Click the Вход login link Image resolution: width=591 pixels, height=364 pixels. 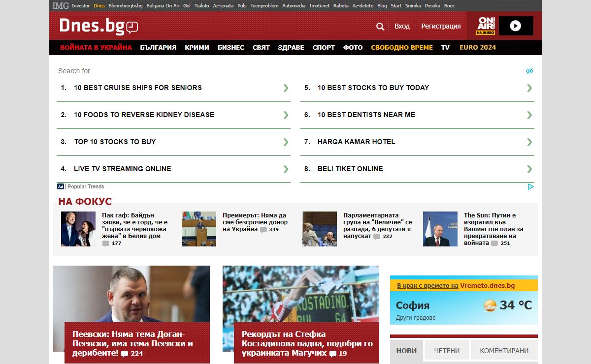(x=402, y=26)
